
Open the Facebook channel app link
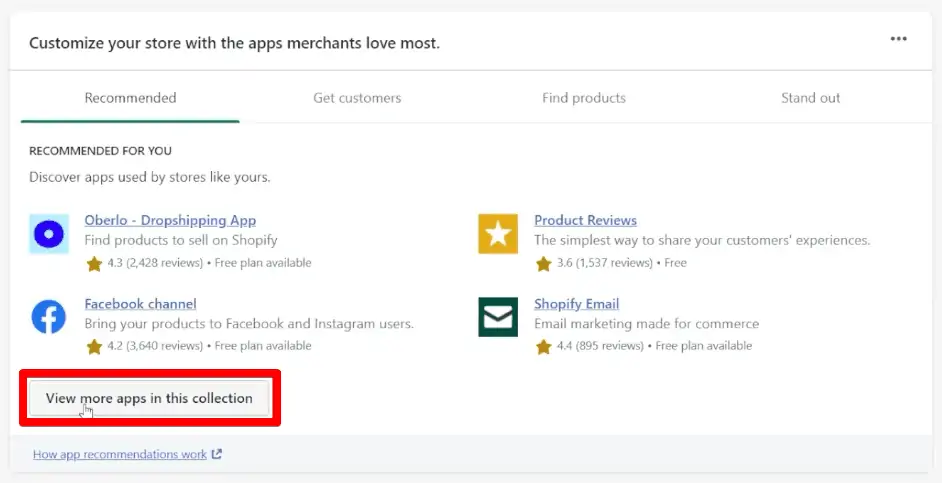click(141, 304)
